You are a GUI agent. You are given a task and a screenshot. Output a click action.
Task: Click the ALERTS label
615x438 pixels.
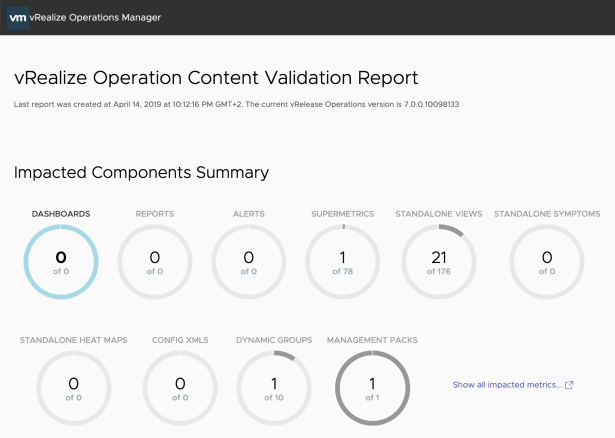point(249,214)
